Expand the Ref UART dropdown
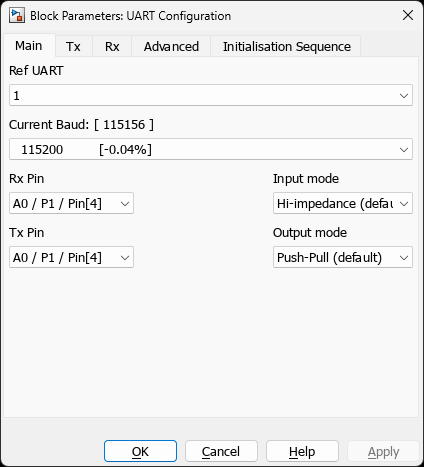 click(x=211, y=95)
